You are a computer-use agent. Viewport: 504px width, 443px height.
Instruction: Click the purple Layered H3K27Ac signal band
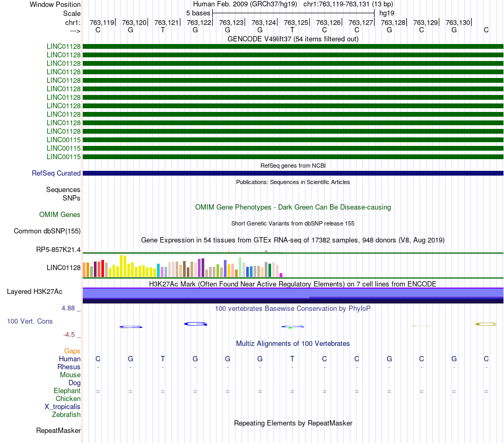[293, 296]
